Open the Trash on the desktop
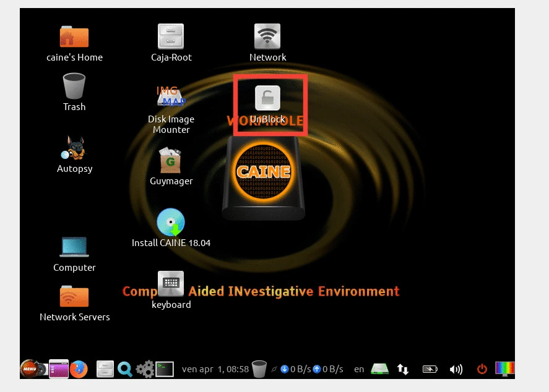Image resolution: width=549 pixels, height=392 pixels. [x=74, y=87]
